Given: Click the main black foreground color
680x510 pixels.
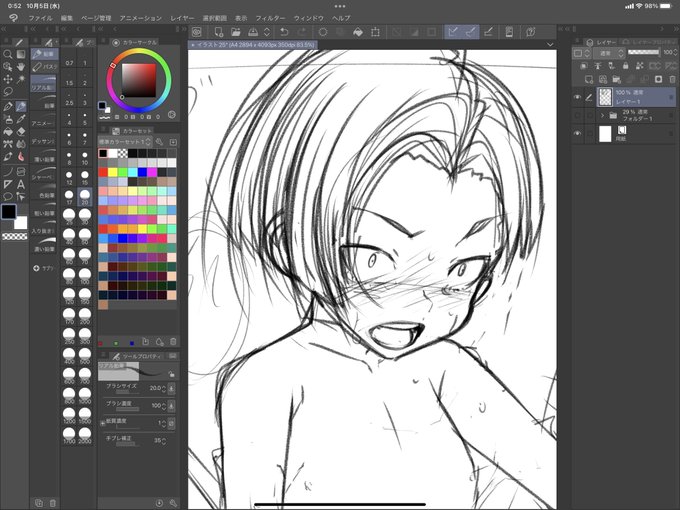Looking at the screenshot, I should (x=9, y=212).
